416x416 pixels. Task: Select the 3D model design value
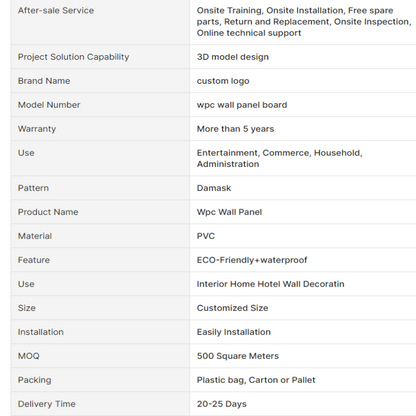pyautogui.click(x=233, y=57)
